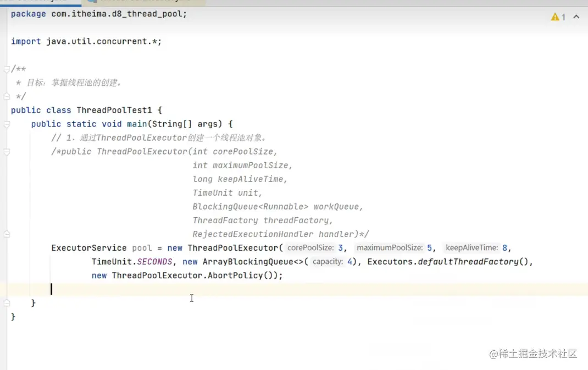Click the 'main' method name

click(x=137, y=124)
